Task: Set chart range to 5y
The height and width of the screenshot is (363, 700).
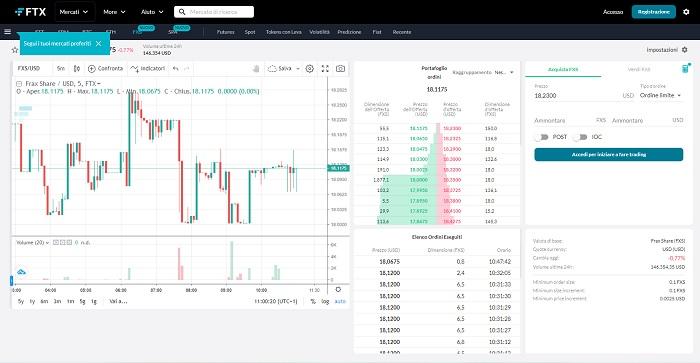Action: coord(21,301)
